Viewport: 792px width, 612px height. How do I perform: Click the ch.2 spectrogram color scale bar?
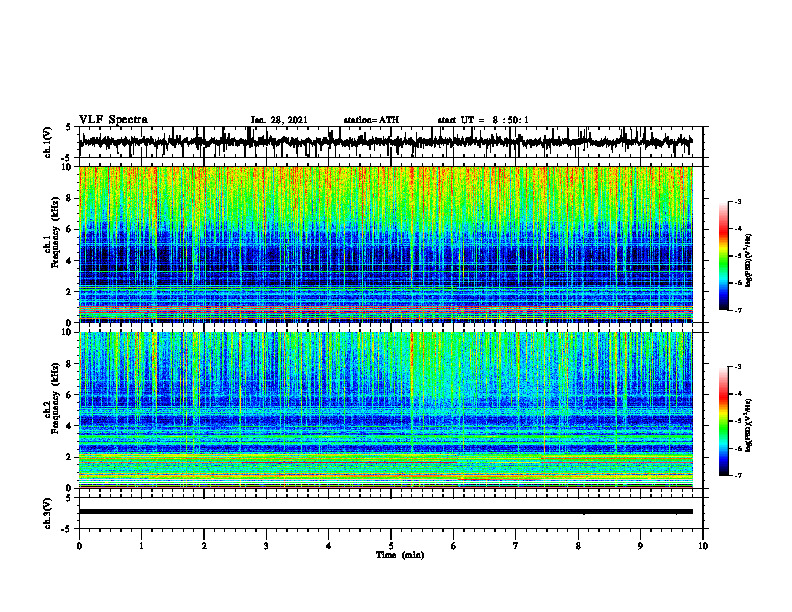723,421
